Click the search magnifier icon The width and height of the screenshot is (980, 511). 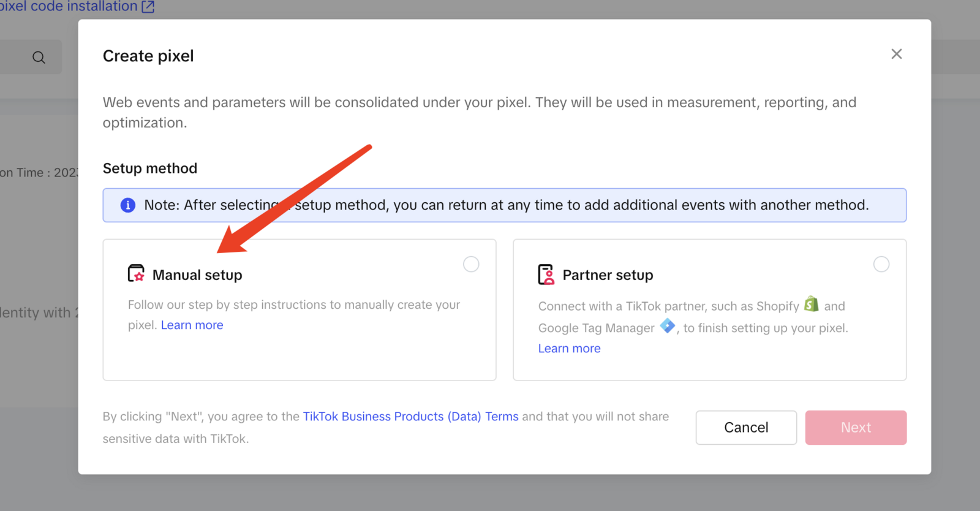(x=39, y=58)
